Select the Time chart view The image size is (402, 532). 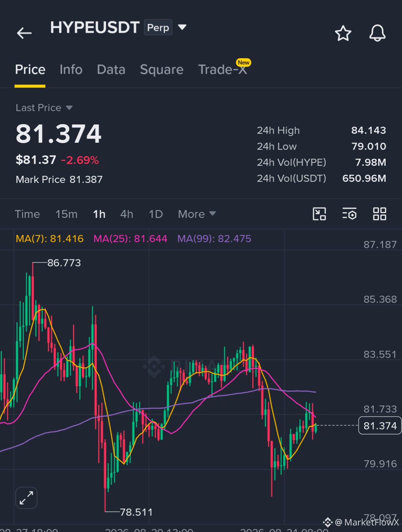(27, 214)
